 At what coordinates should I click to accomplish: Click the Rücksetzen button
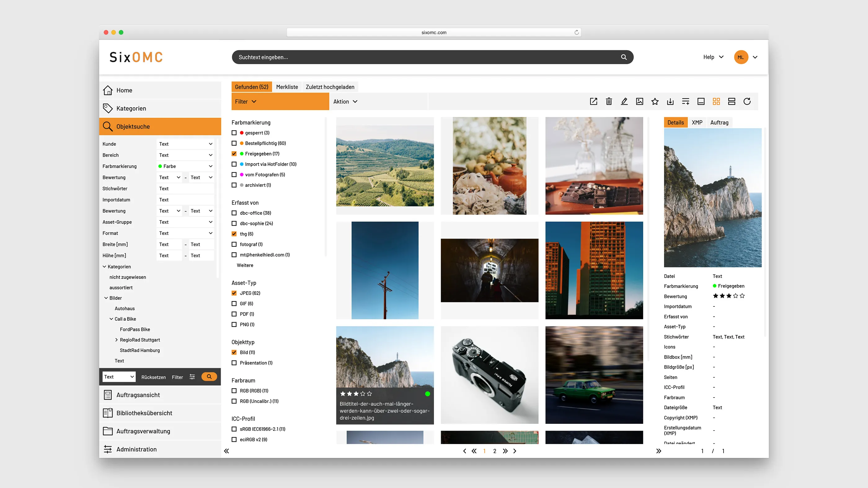point(153,377)
